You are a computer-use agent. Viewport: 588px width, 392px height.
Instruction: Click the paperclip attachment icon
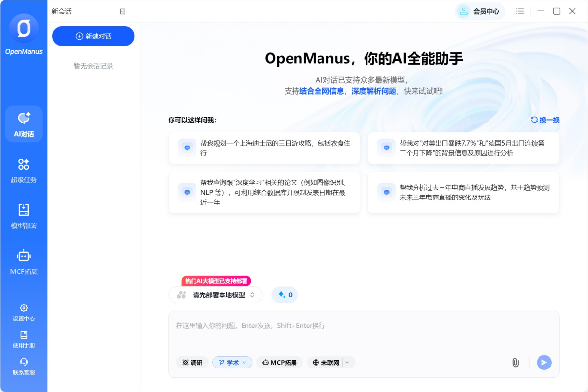tap(515, 363)
